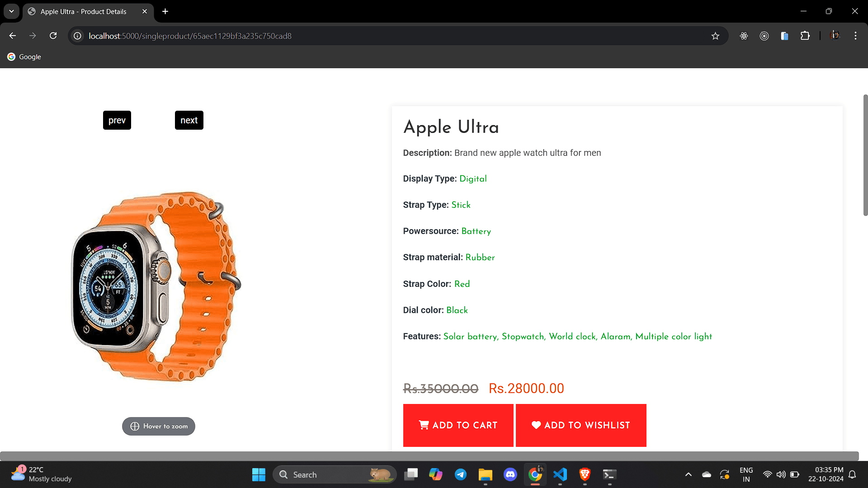
Task: Click the heart icon on Add to Wishlist
Action: pos(535,425)
